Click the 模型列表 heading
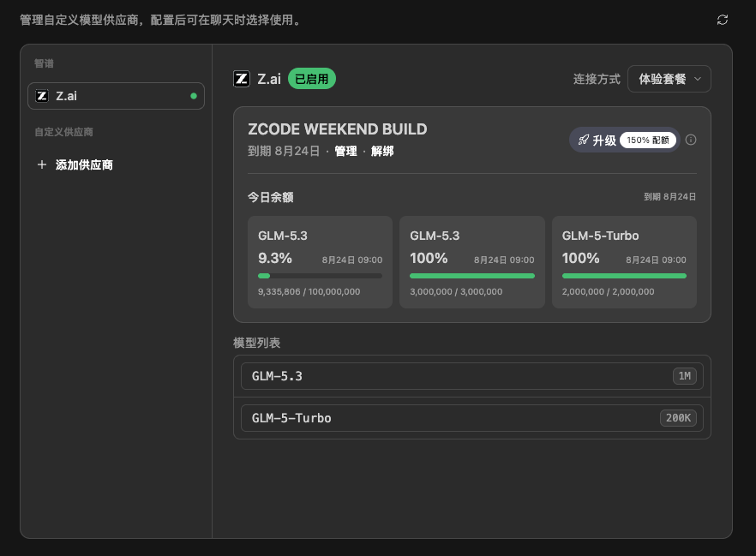The width and height of the screenshot is (756, 556). click(257, 343)
